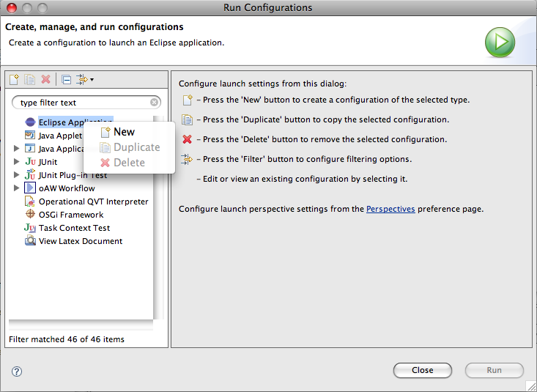Expand the JUnit tree node
Image resolution: width=537 pixels, height=392 pixels.
16,161
